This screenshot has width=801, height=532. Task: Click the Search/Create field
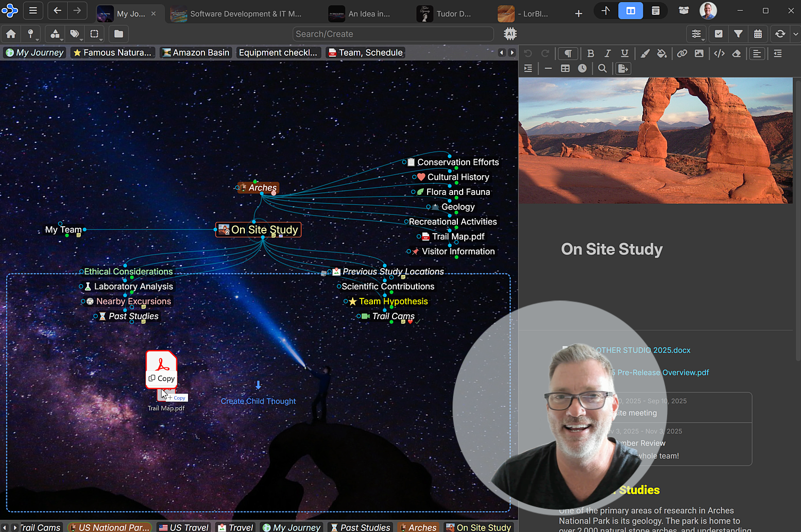click(x=393, y=34)
